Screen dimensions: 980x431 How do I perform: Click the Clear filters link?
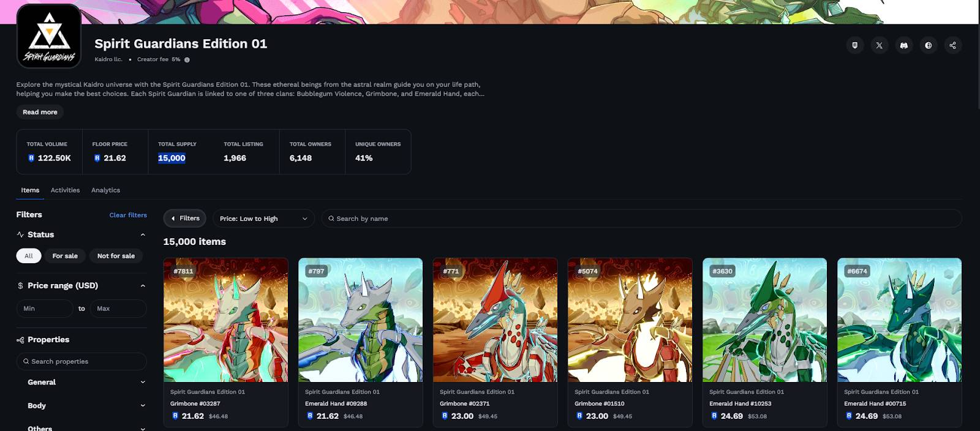(128, 215)
